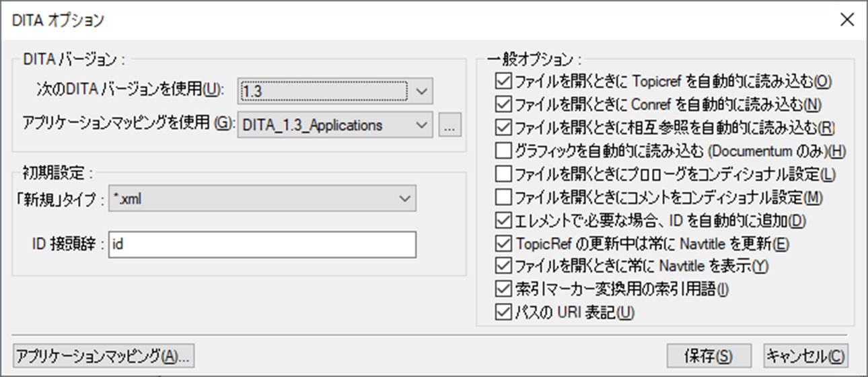Close the DITA オプション dialog

coord(847,19)
